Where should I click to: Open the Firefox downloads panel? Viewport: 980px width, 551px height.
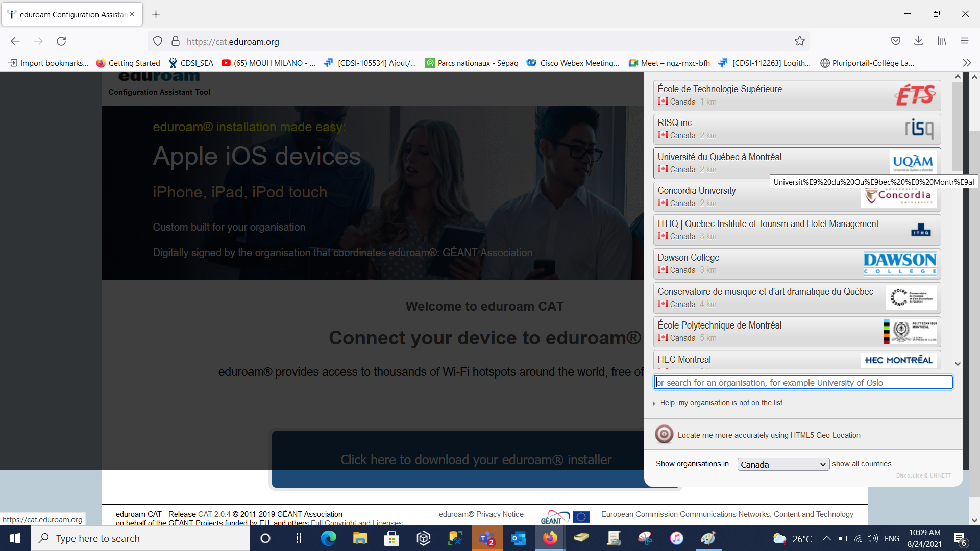coord(918,41)
